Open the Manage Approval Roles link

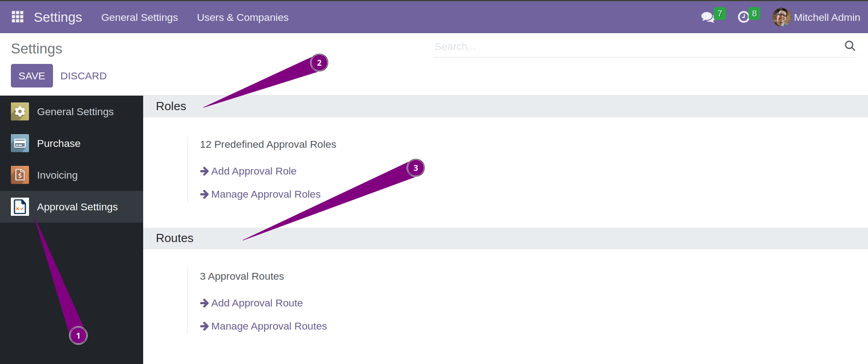(x=265, y=194)
